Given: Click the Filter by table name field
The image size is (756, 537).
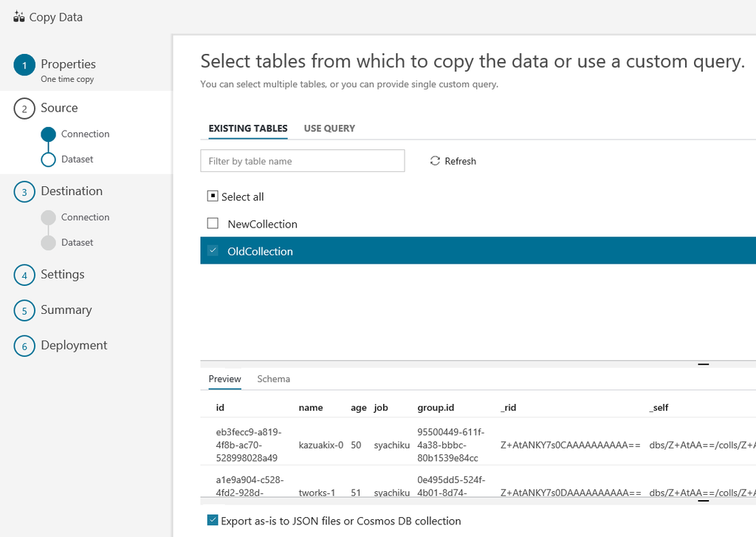Looking at the screenshot, I should 302,161.
